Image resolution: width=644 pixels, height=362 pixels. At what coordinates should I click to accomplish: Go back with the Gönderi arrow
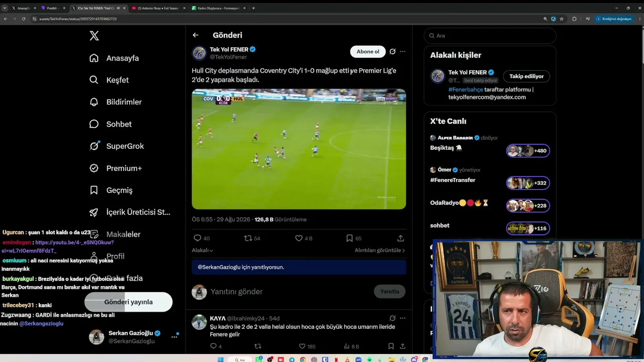click(x=196, y=35)
